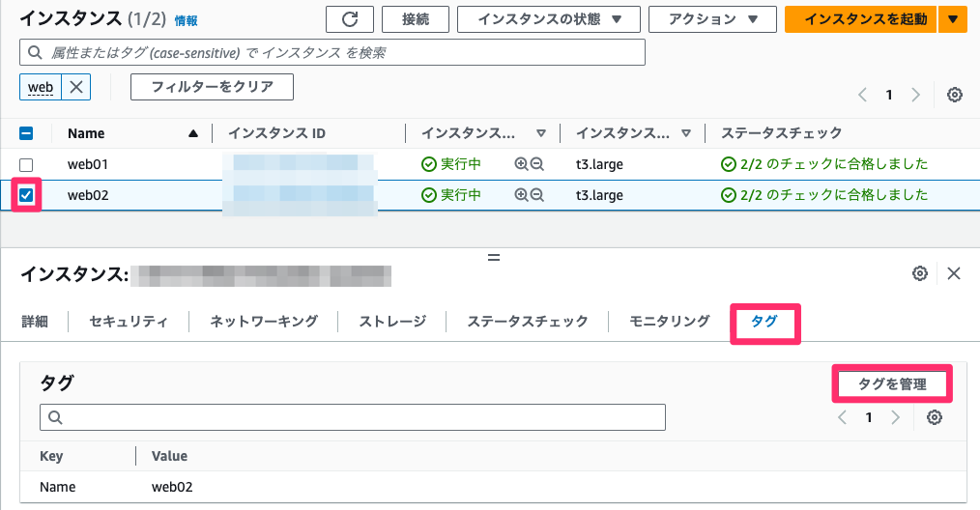980x510 pixels.
Task: Click web01 status check result
Action: pyautogui.click(x=824, y=164)
